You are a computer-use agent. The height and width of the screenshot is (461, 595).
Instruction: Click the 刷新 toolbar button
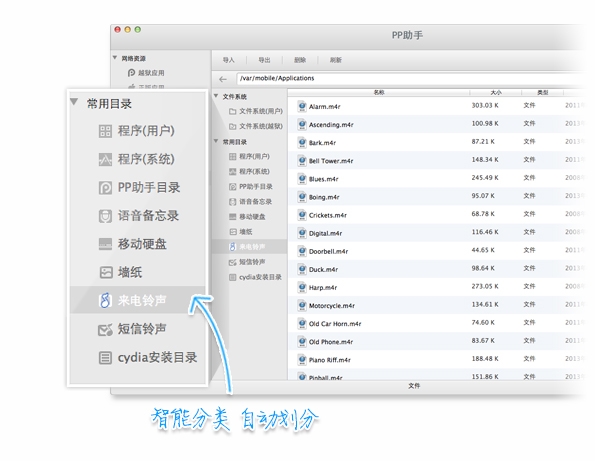coord(335,60)
